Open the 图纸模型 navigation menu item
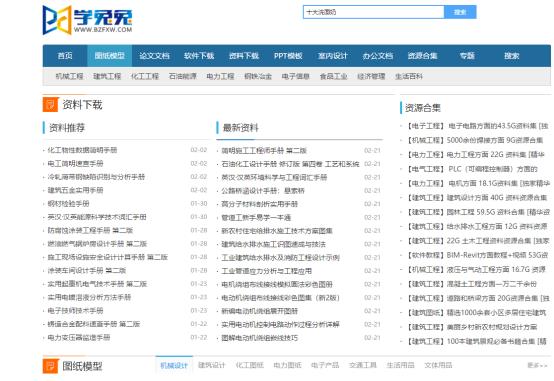 click(x=110, y=55)
